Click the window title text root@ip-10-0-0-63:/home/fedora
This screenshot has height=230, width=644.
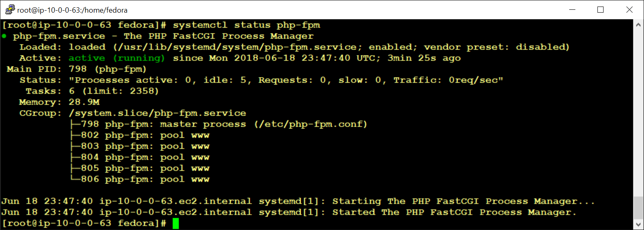tap(72, 10)
